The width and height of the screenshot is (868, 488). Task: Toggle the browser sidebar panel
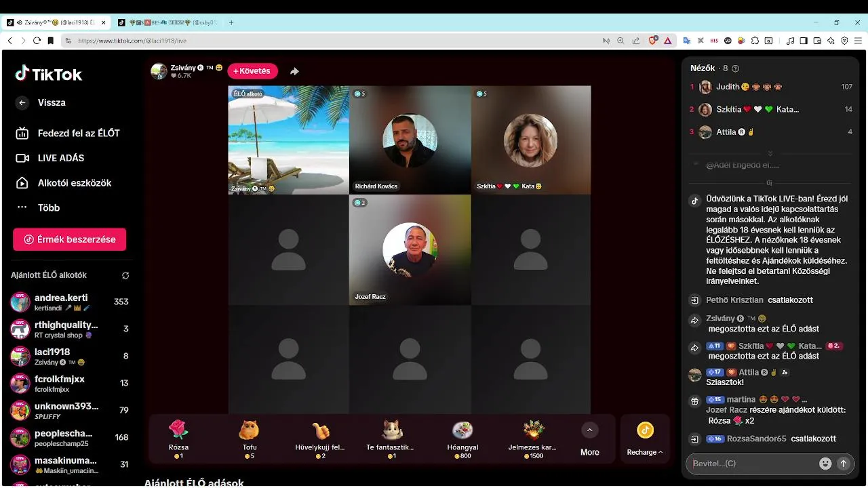(x=804, y=41)
